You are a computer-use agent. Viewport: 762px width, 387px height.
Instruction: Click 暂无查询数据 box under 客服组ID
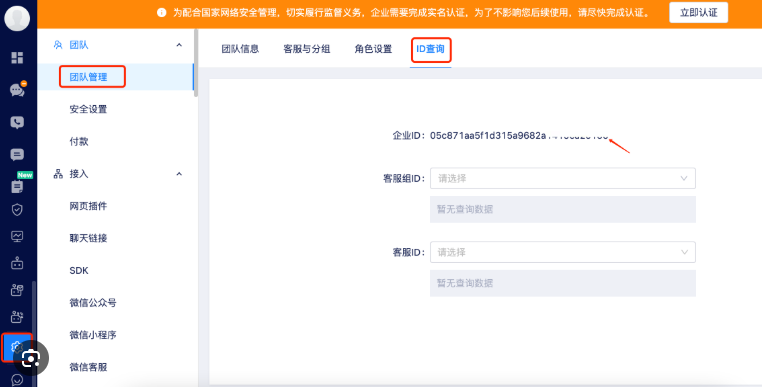pyautogui.click(x=563, y=210)
